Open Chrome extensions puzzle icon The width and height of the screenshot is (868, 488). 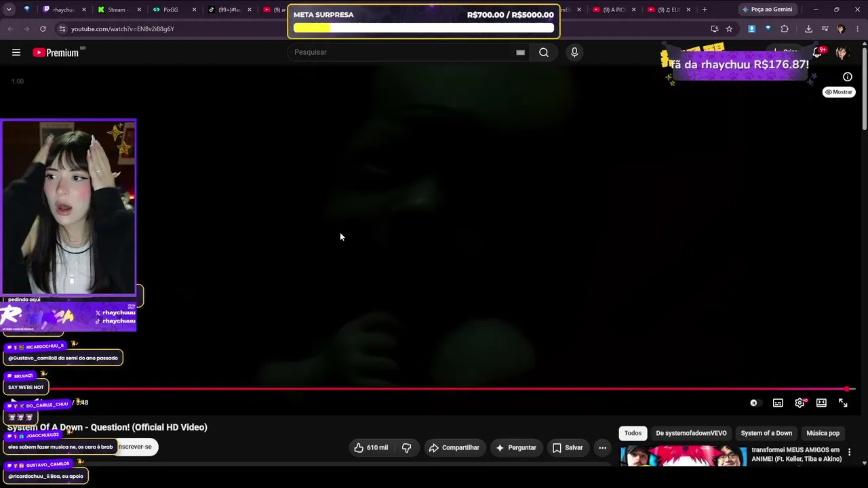(x=785, y=28)
